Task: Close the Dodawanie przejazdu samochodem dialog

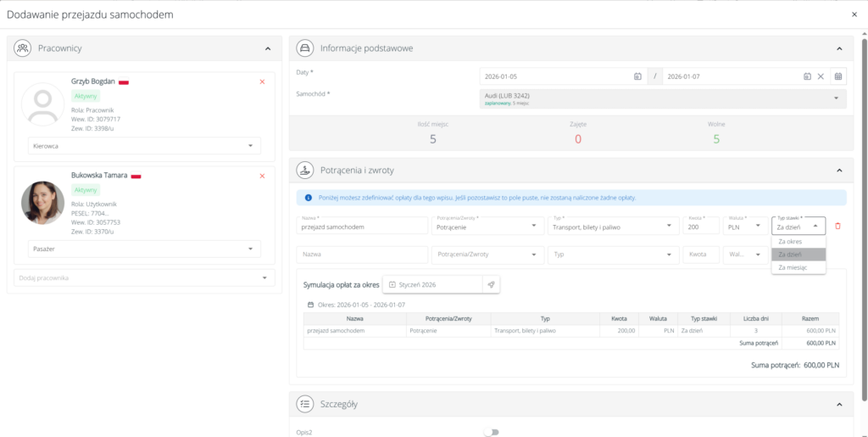Action: tap(854, 14)
